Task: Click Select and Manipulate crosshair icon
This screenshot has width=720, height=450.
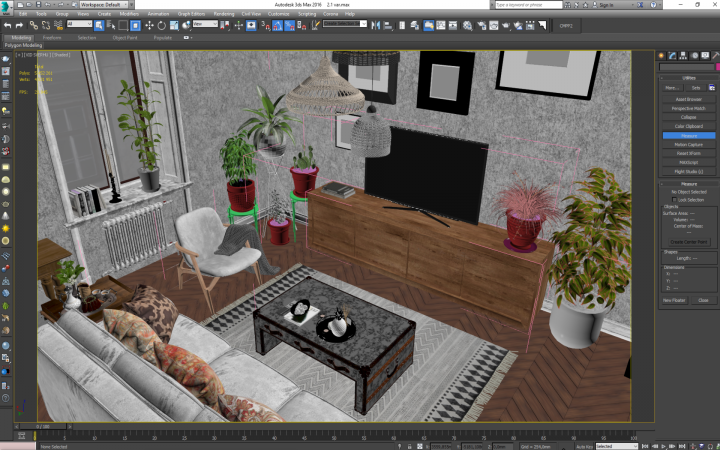Action: coord(239,26)
